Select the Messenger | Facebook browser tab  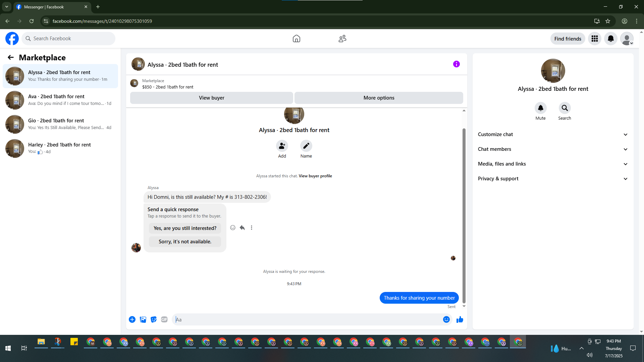(x=52, y=7)
